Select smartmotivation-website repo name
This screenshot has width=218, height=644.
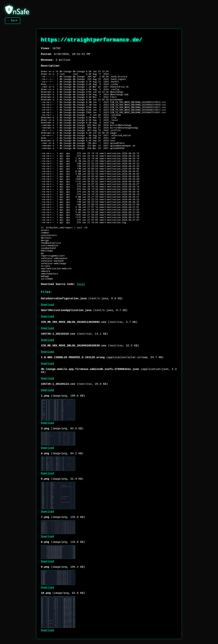56,268
